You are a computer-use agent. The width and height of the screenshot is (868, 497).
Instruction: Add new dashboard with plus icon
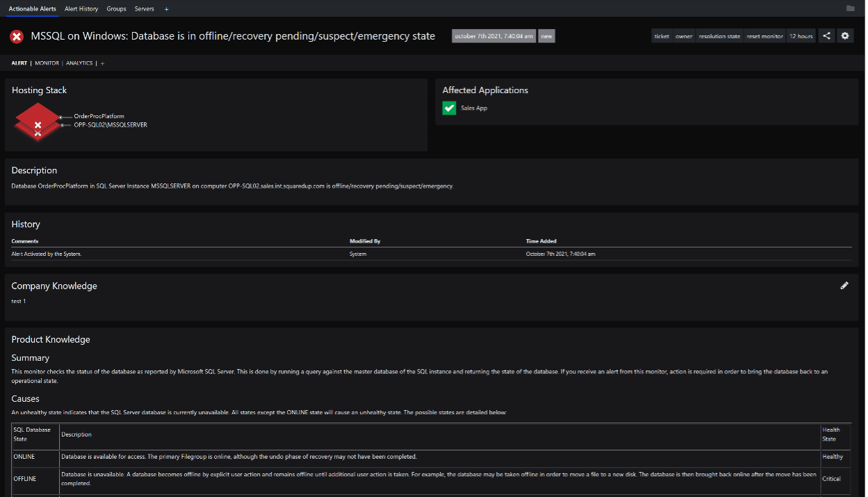click(166, 9)
